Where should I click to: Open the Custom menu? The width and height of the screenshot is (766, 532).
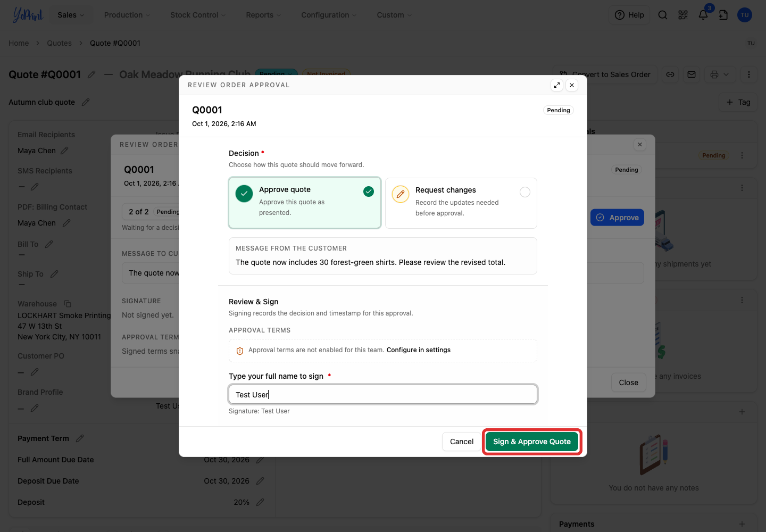tap(394, 15)
